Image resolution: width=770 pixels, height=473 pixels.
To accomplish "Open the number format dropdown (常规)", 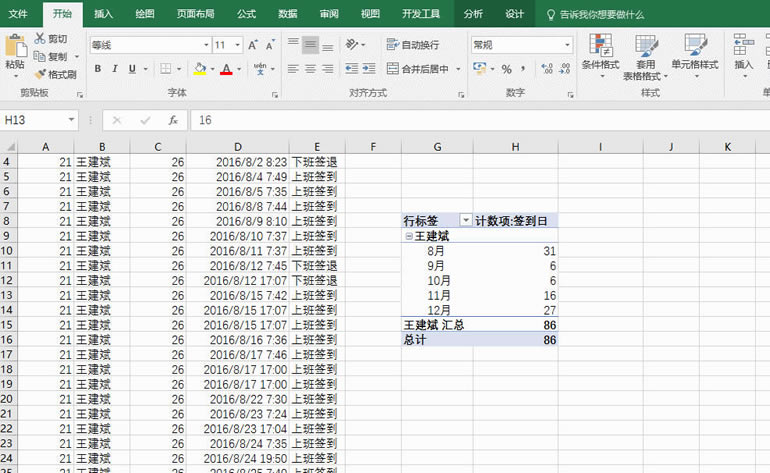I will coord(567,45).
